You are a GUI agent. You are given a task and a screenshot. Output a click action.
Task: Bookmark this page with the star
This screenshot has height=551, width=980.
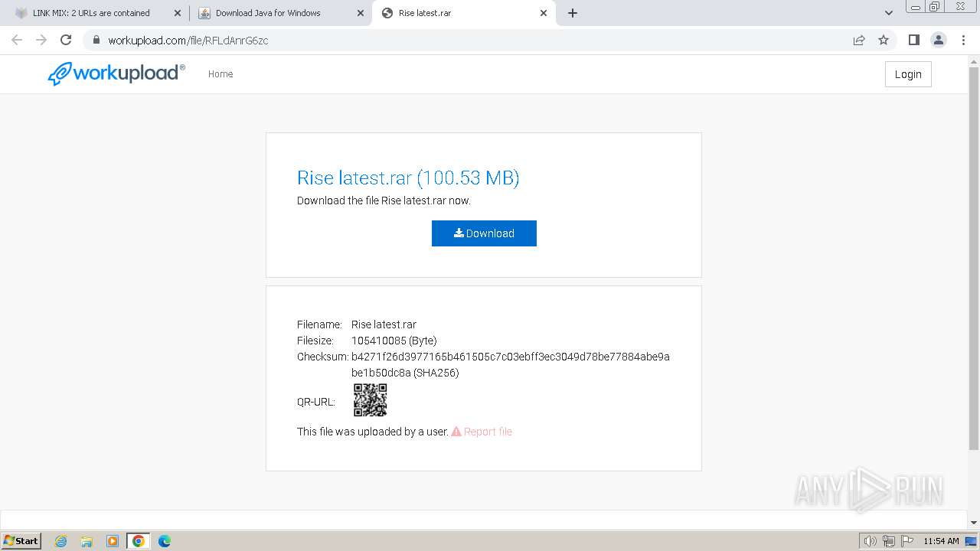point(884,41)
